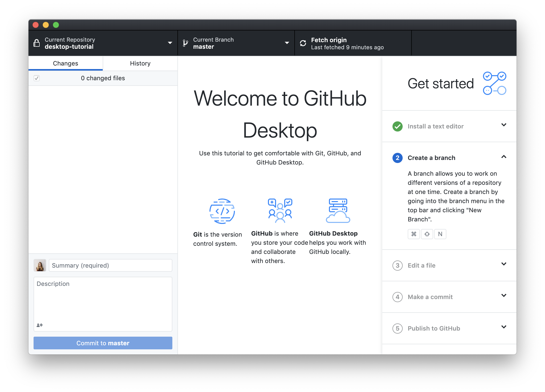
Task: Click the user avatar next to Summary
Action: point(40,265)
